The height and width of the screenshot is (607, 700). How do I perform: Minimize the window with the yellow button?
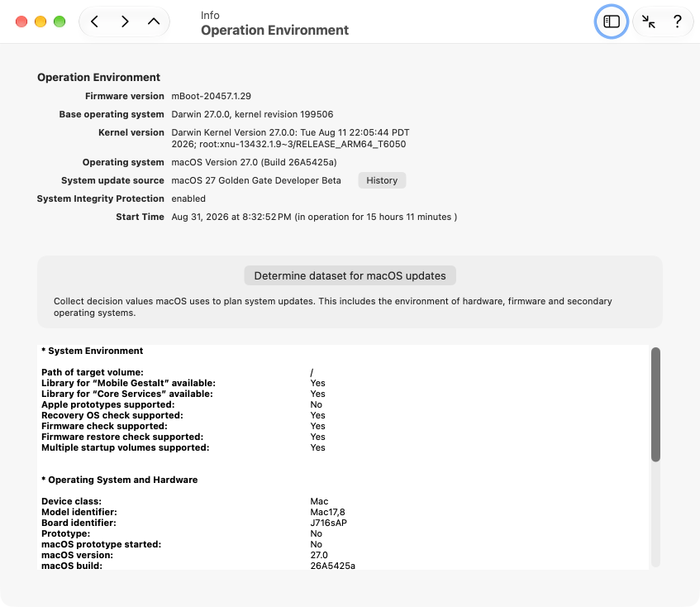[40, 22]
